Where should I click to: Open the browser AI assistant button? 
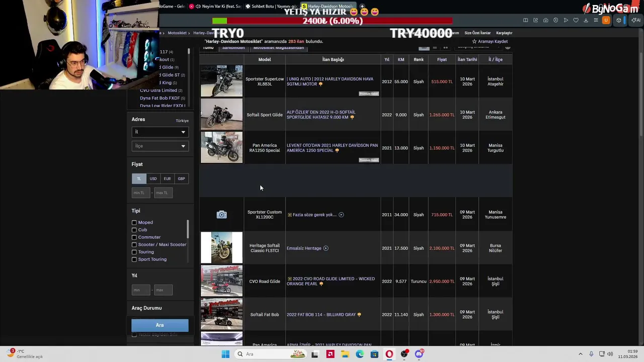635,20
